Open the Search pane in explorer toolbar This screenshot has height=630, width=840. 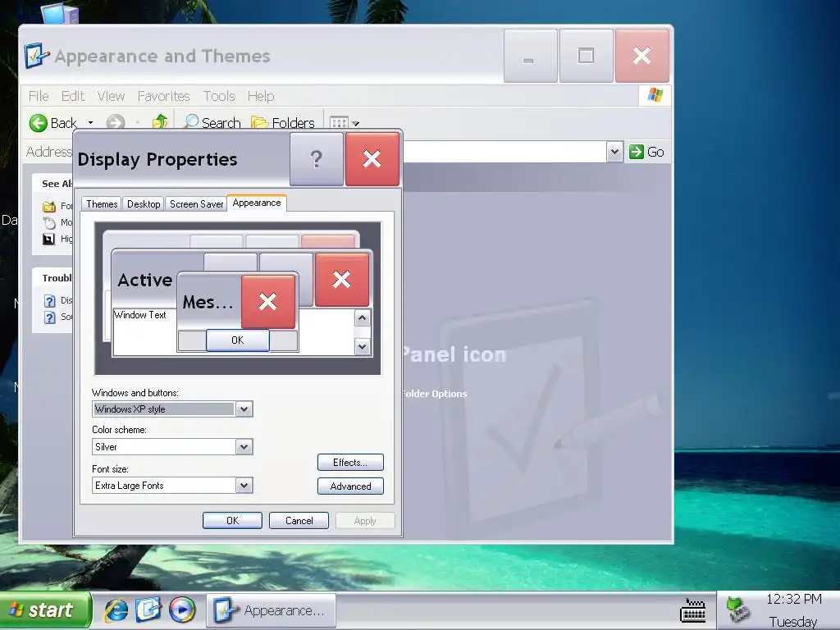click(x=212, y=123)
